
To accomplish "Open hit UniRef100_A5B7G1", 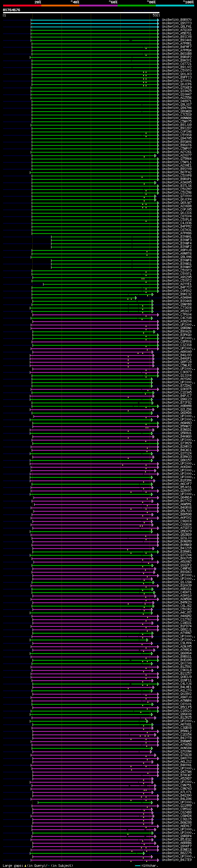I will point(177,33).
